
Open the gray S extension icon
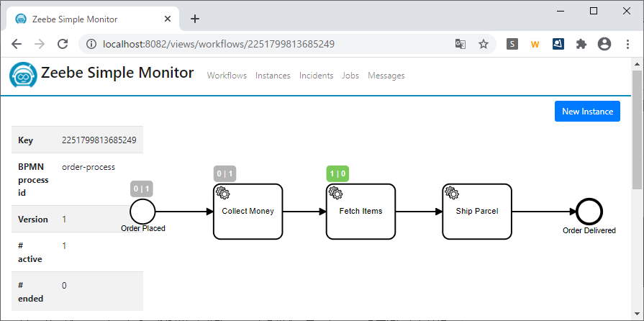(x=512, y=44)
